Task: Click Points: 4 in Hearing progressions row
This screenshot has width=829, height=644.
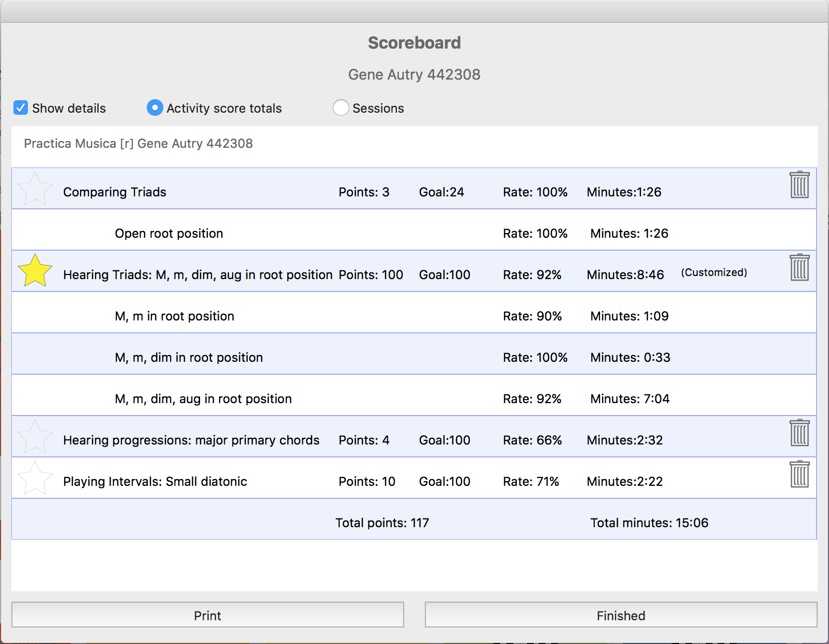Action: (x=364, y=440)
